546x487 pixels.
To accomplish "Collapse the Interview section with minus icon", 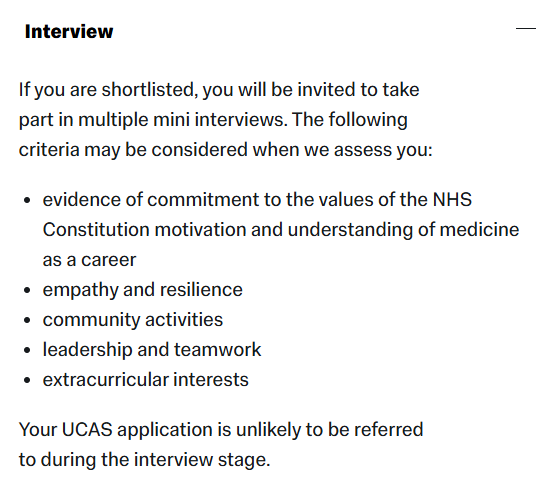I will coord(525,28).
